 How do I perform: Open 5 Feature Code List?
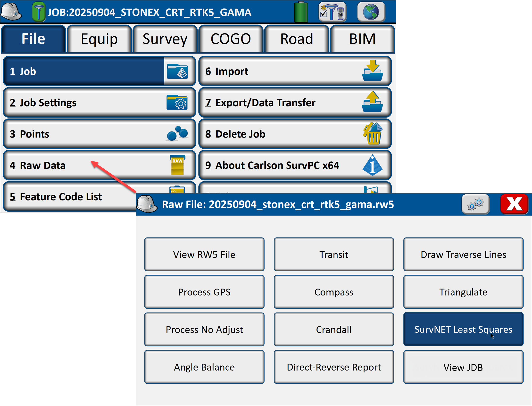[x=70, y=197]
